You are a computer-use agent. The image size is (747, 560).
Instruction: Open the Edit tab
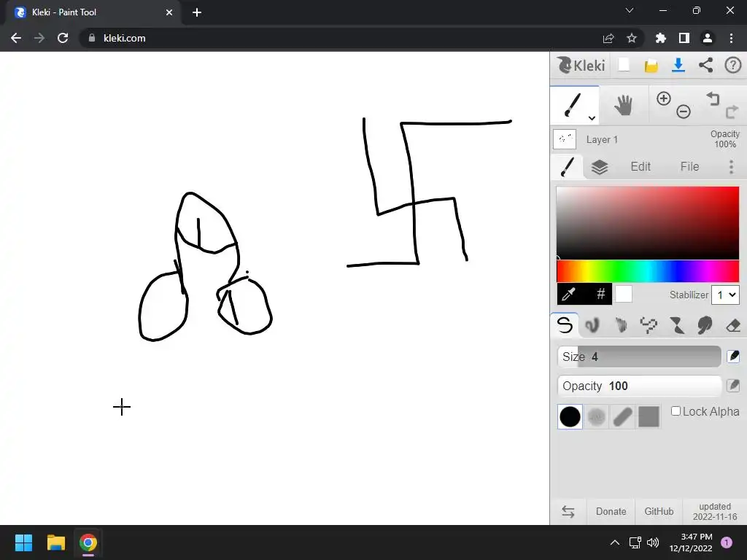point(640,167)
